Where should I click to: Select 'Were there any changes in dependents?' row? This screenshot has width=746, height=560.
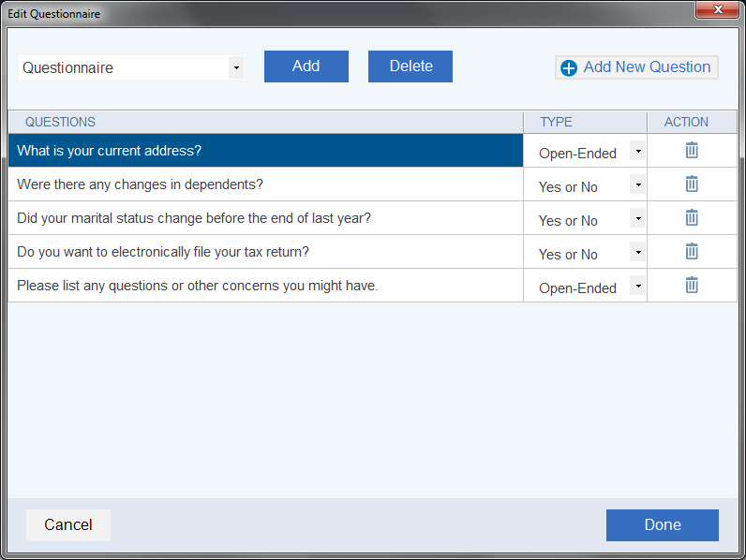coord(265,184)
